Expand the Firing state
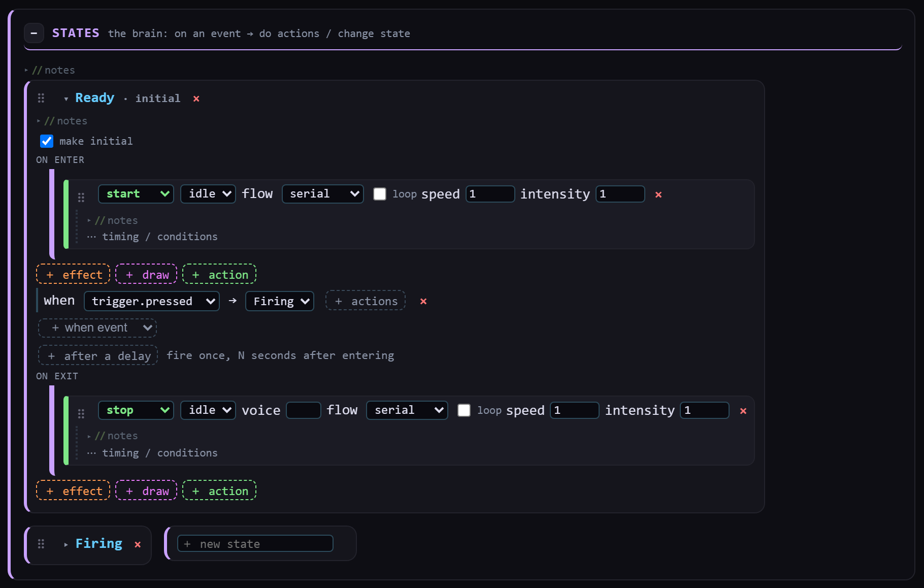 (x=66, y=545)
